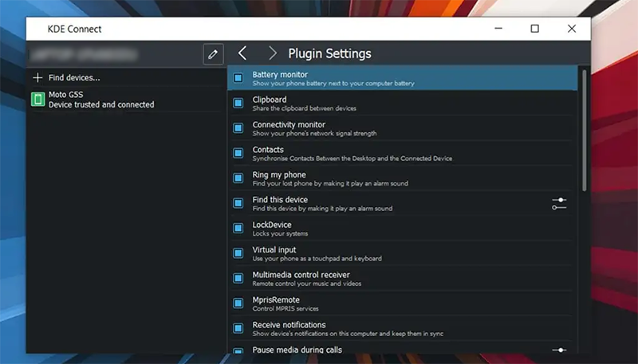Toggle the LockDevice checkbox
Viewport: 638px width, 364px height.
(238, 228)
